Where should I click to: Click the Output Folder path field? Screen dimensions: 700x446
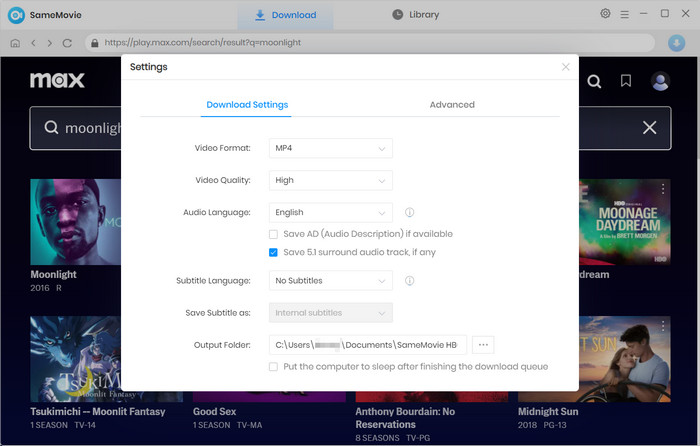pos(368,345)
